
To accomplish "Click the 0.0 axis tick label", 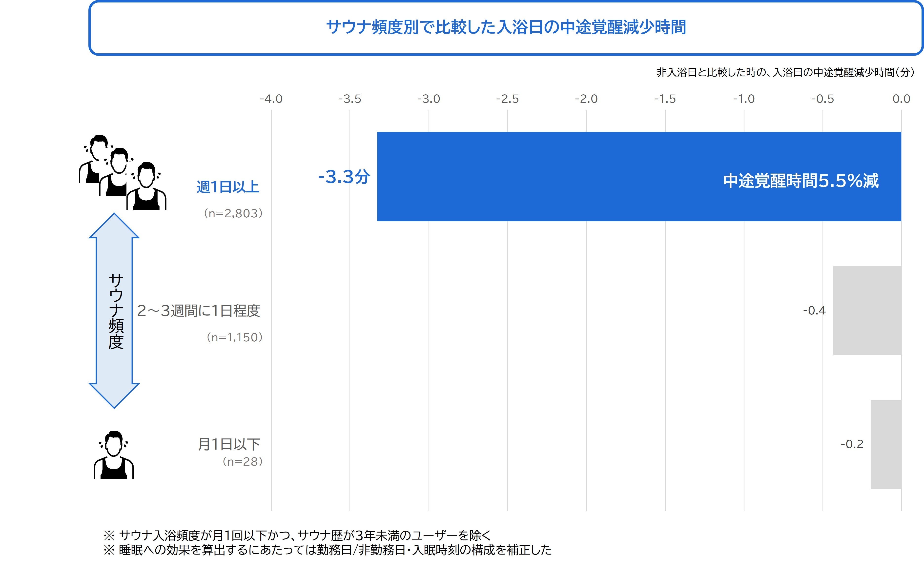I will point(901,99).
